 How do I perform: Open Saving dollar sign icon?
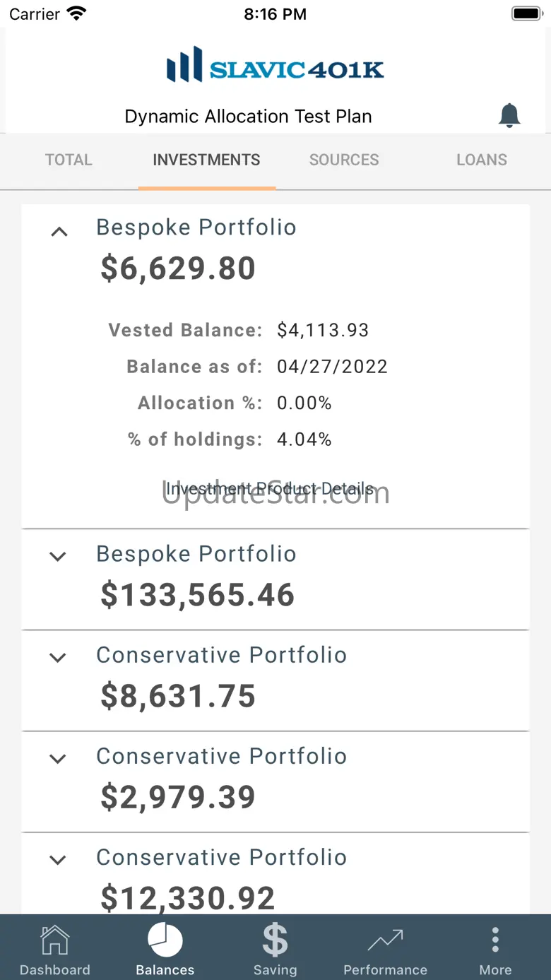(x=275, y=940)
